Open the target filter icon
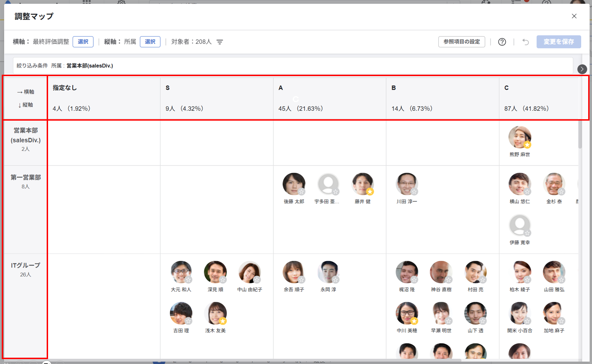Screen dimensions: 592x364 pyautogui.click(x=220, y=42)
